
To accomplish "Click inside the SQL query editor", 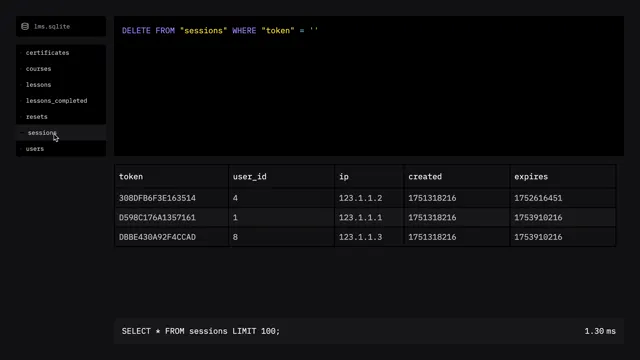I will pos(369,86).
